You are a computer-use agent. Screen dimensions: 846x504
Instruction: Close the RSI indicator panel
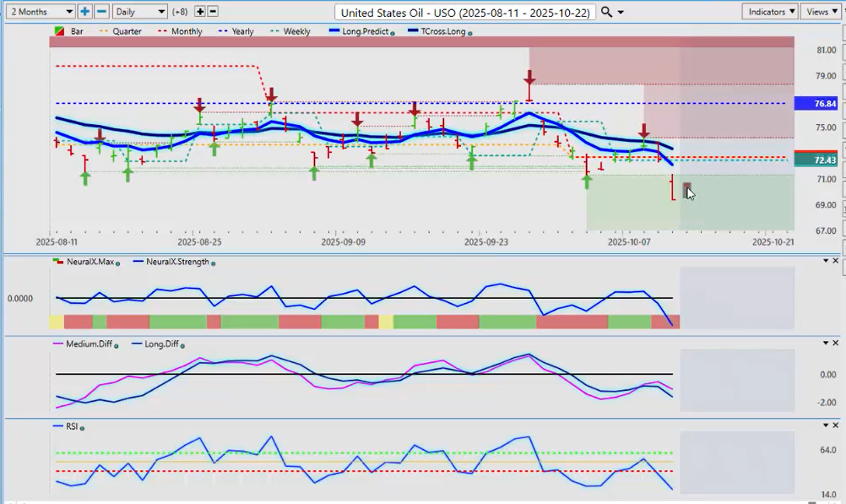[836, 425]
